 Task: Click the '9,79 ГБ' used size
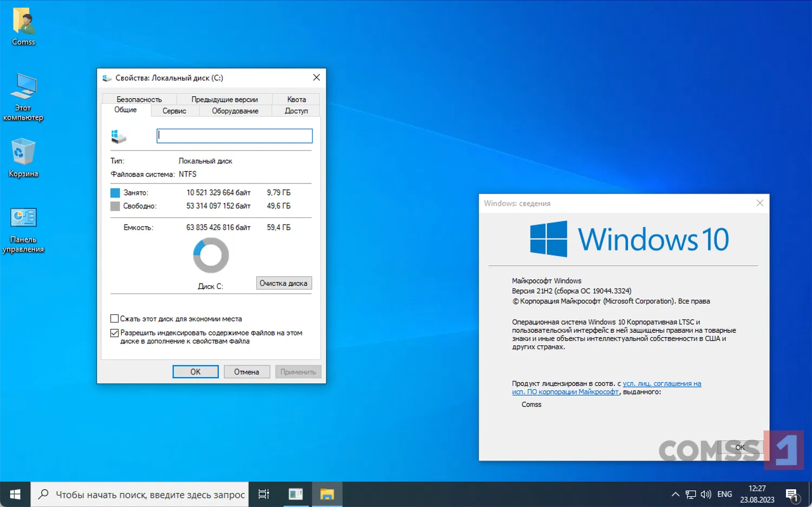[279, 193]
